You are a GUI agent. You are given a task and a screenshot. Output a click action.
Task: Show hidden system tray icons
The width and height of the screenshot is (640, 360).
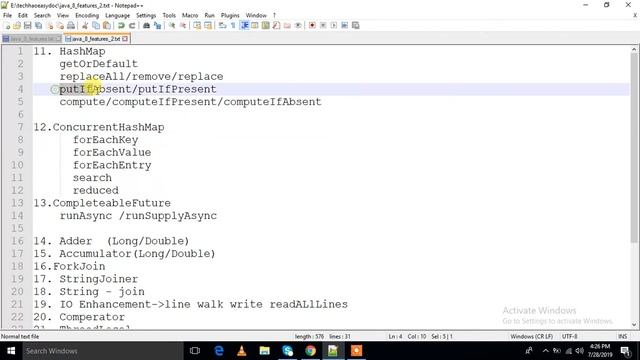(x=546, y=351)
